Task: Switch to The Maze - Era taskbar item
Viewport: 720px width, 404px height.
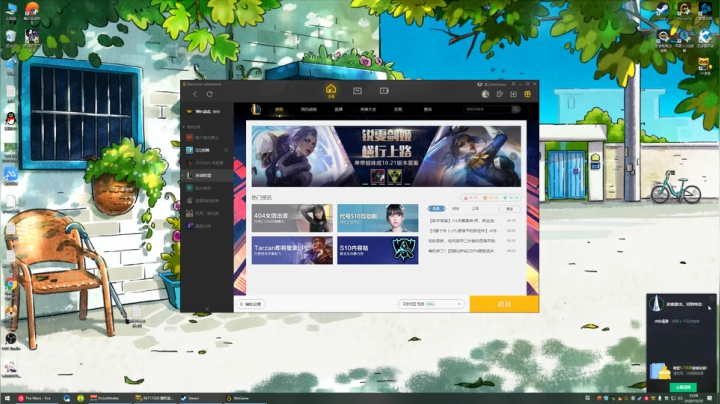Action: [x=35, y=398]
